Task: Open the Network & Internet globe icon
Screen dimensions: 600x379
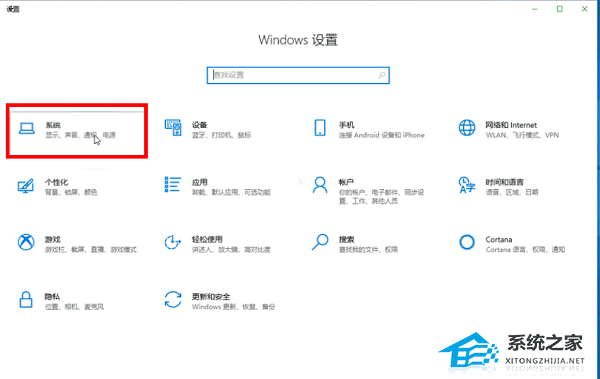Action: (x=467, y=128)
